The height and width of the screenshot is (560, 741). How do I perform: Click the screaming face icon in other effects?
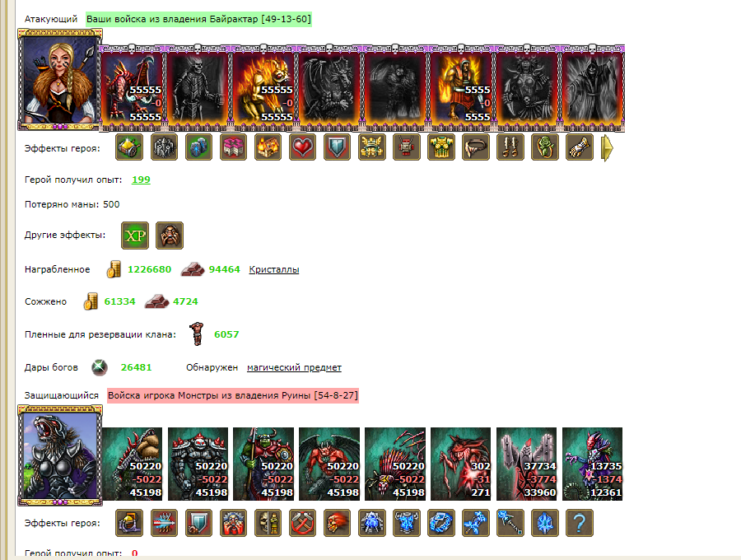click(170, 236)
